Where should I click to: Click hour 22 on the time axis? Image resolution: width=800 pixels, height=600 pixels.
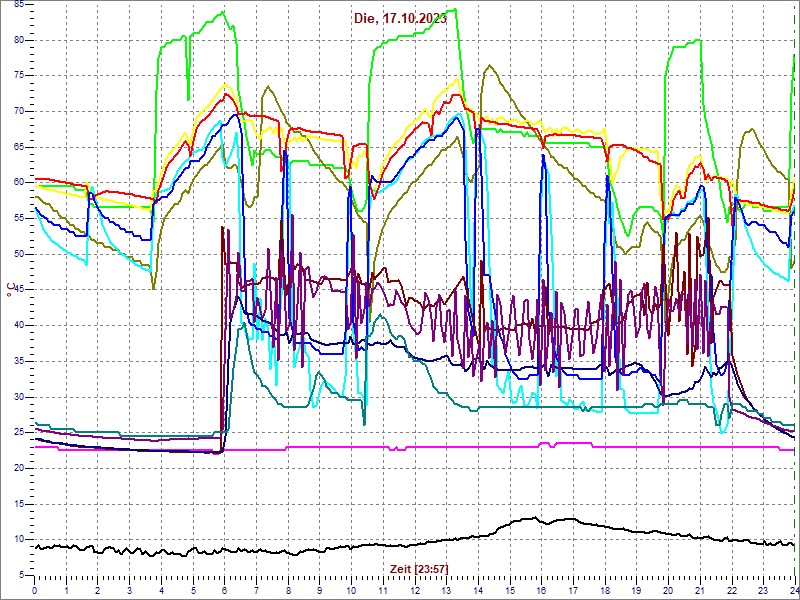pos(731,590)
